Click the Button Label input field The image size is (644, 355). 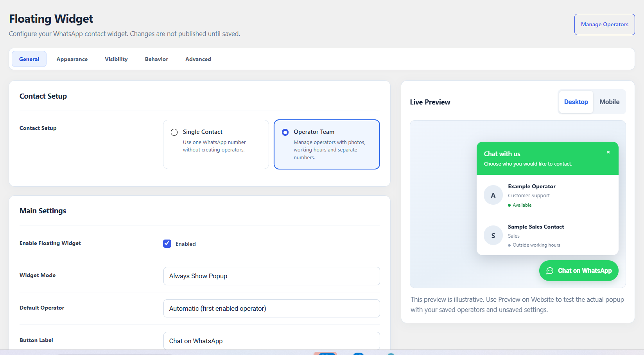point(272,341)
